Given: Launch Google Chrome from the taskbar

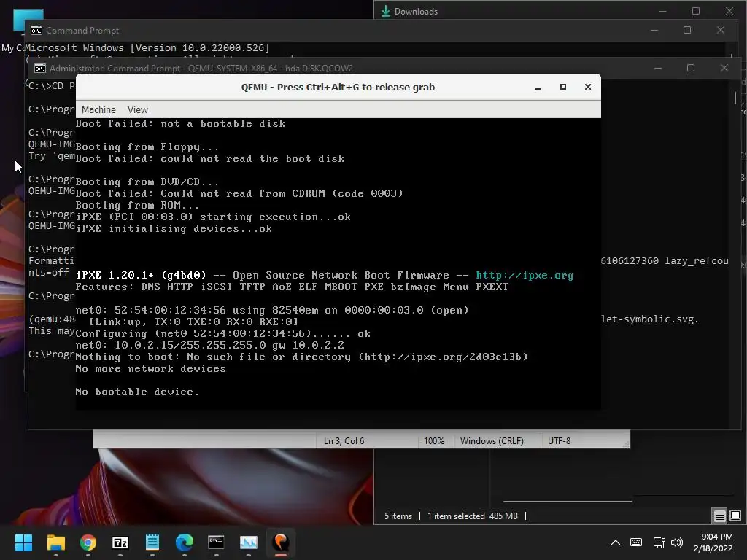Looking at the screenshot, I should tap(88, 542).
